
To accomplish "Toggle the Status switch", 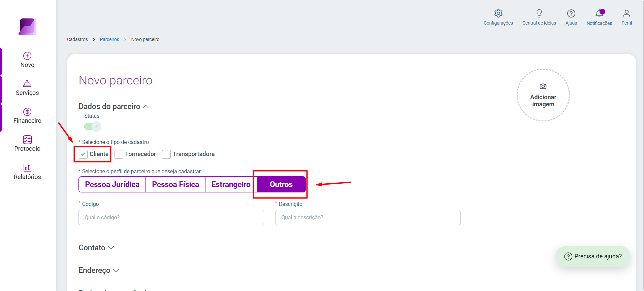I will (x=93, y=126).
